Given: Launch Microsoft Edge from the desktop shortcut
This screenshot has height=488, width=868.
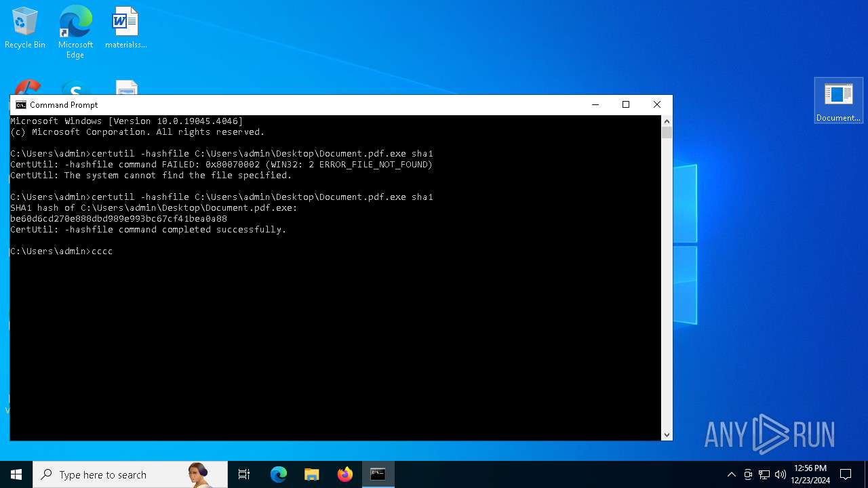Looking at the screenshot, I should 75,32.
